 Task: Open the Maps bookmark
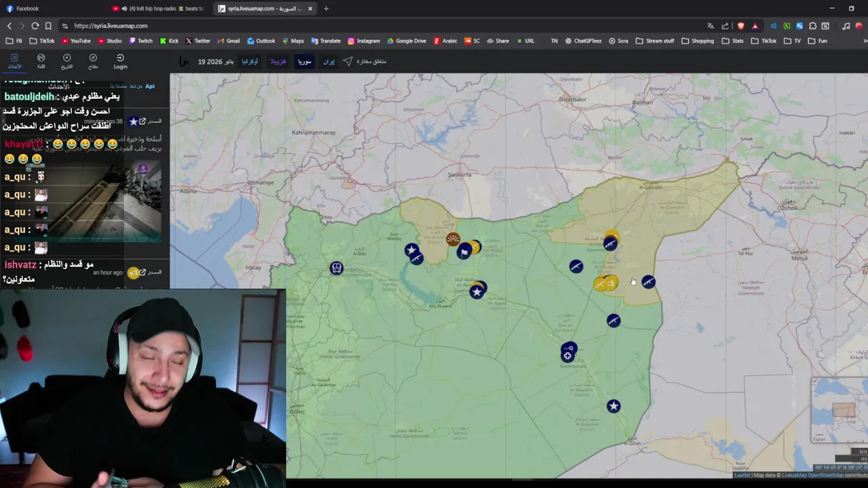tap(293, 41)
